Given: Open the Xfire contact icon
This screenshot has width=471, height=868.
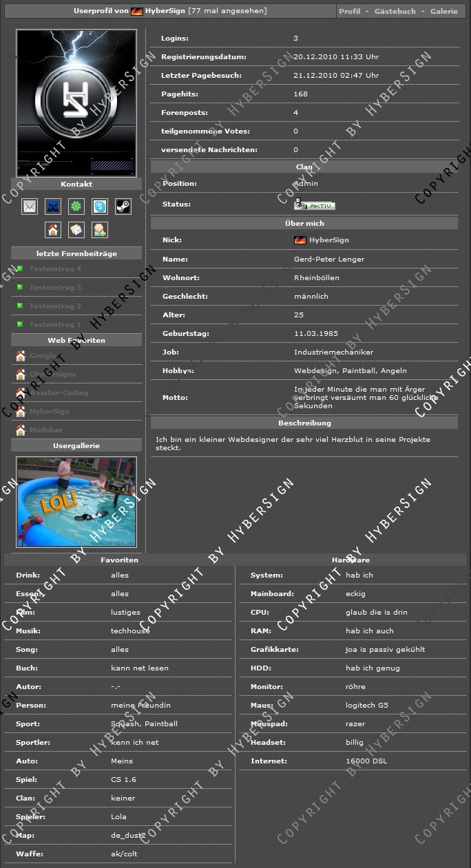Looking at the screenshot, I should click(53, 207).
